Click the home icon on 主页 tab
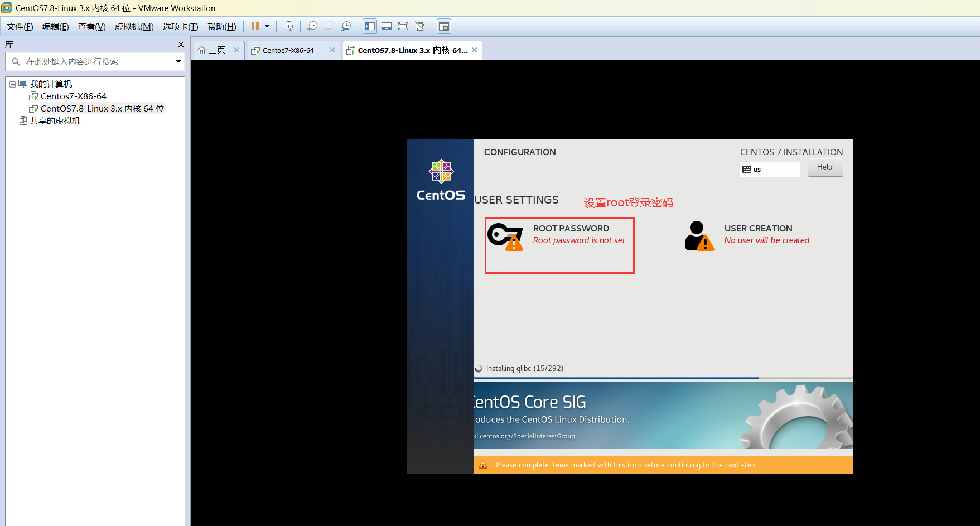This screenshot has height=526, width=980. tap(202, 50)
